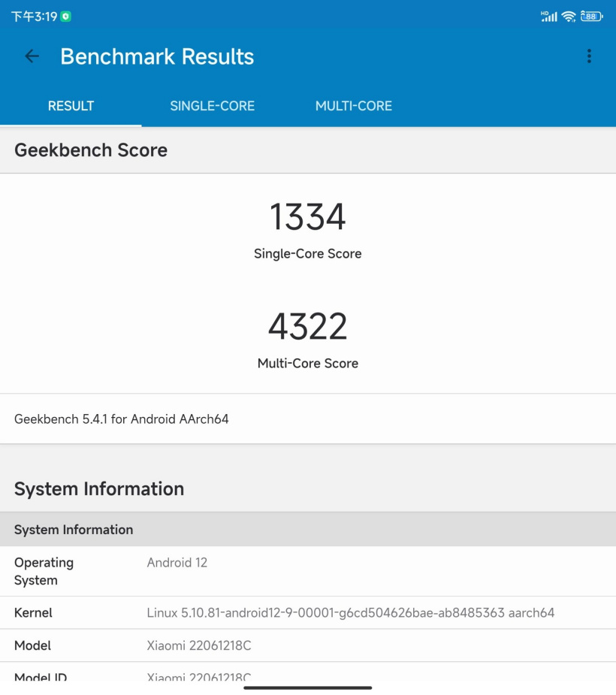
Task: Tap the Wi-Fi status icon
Action: coord(568,17)
